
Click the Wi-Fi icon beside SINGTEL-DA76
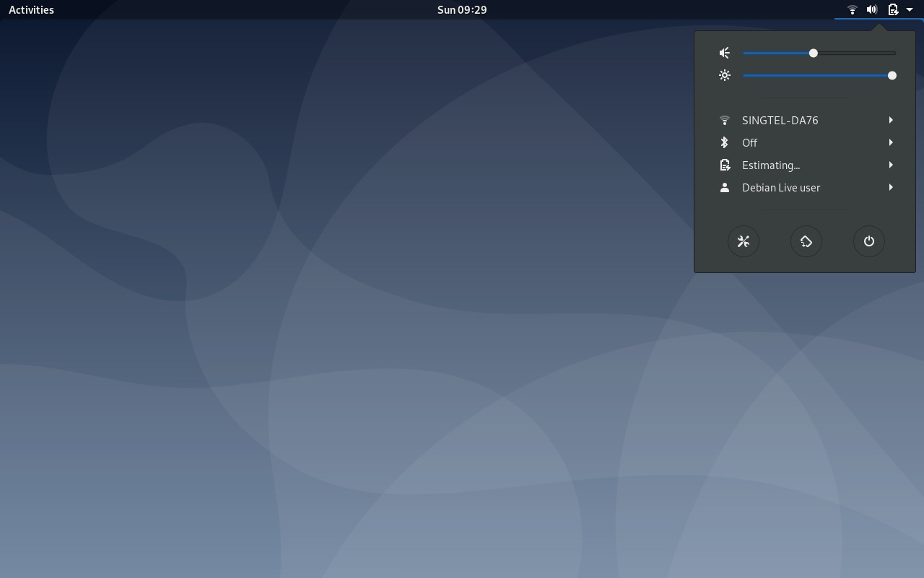click(x=725, y=120)
